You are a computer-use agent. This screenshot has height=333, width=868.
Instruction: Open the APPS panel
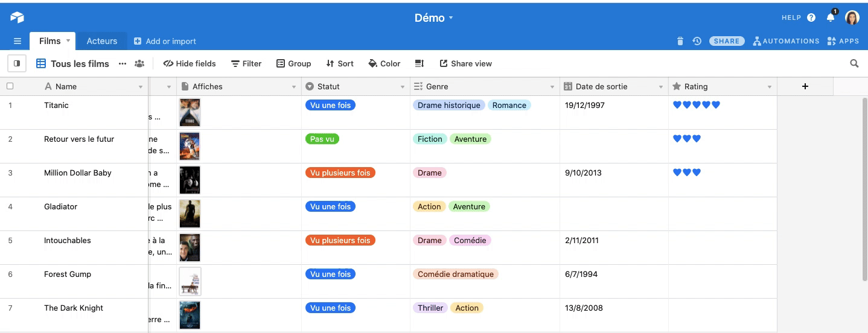(x=843, y=41)
